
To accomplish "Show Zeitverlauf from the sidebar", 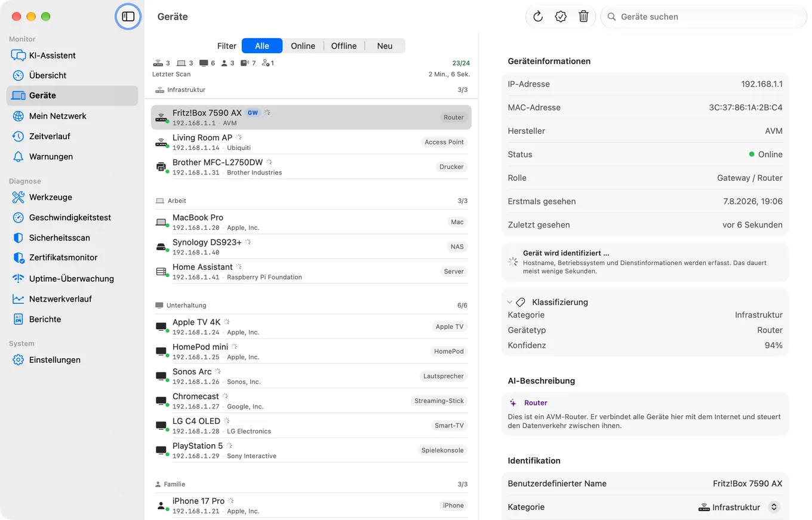I will [72, 136].
